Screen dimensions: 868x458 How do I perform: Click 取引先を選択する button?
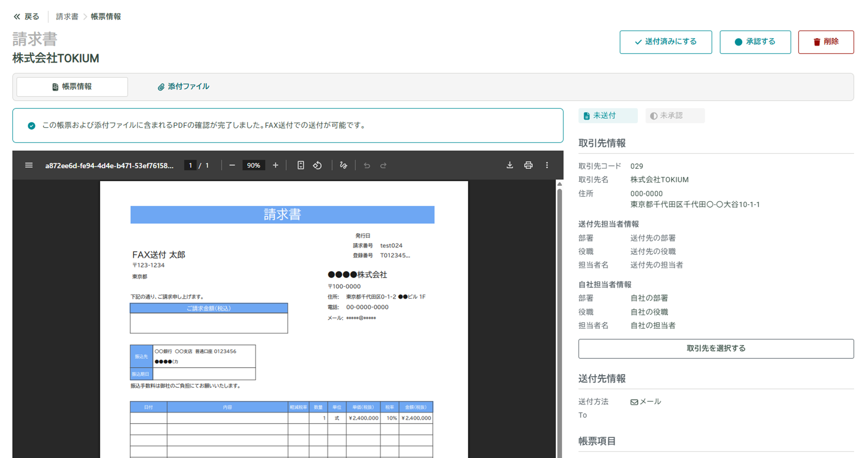click(x=716, y=348)
